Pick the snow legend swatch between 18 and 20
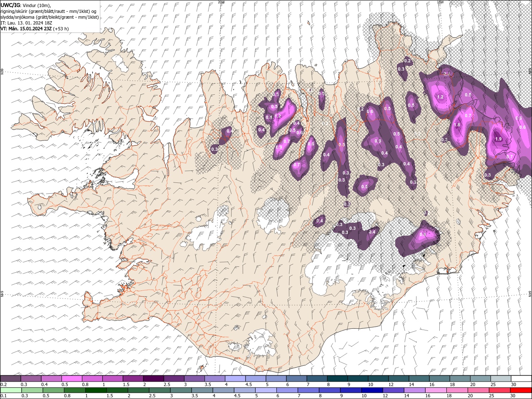The width and height of the screenshot is (532, 399). click(460, 378)
